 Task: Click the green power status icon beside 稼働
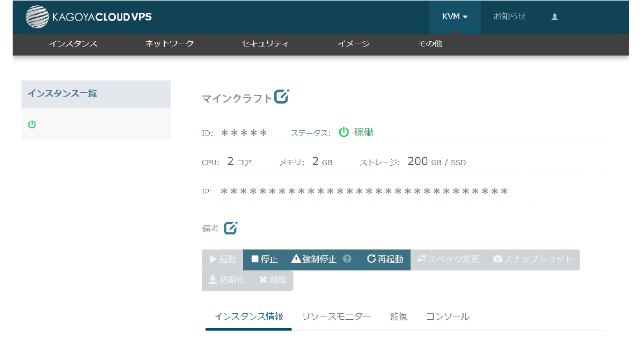(x=343, y=132)
